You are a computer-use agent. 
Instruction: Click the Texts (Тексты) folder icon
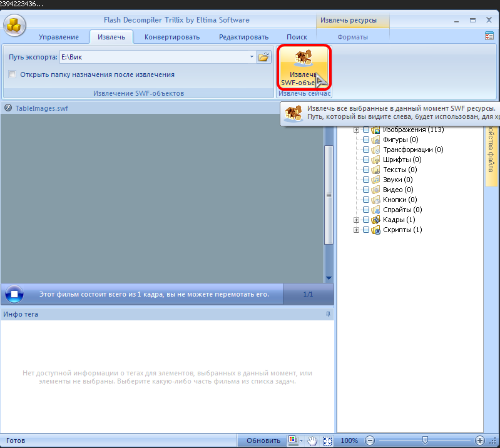click(x=375, y=170)
